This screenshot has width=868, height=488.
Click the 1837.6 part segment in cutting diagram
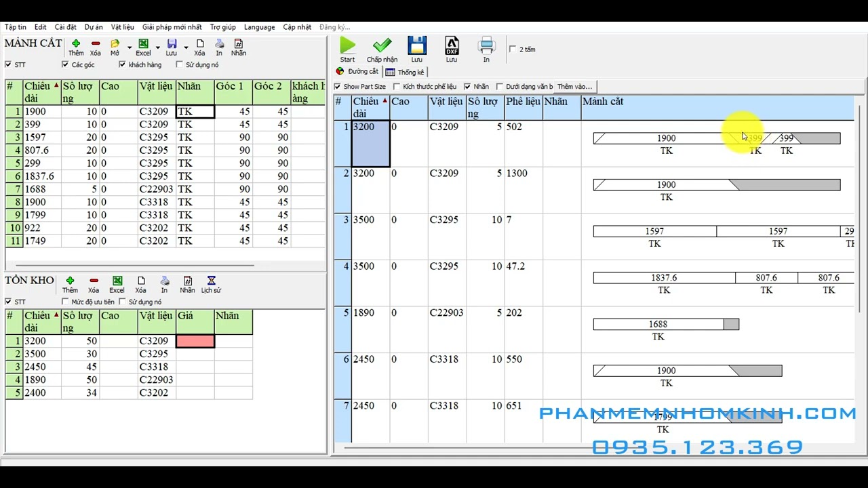pyautogui.click(x=664, y=278)
